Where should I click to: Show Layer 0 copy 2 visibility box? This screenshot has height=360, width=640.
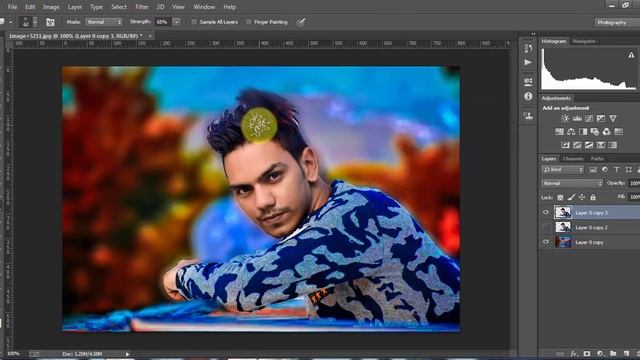coord(546,227)
